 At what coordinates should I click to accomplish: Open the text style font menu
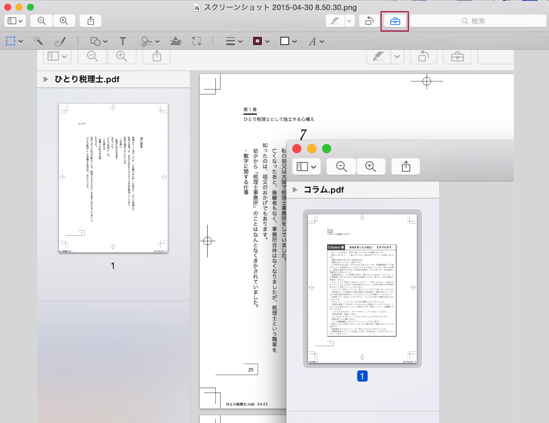coord(316,41)
